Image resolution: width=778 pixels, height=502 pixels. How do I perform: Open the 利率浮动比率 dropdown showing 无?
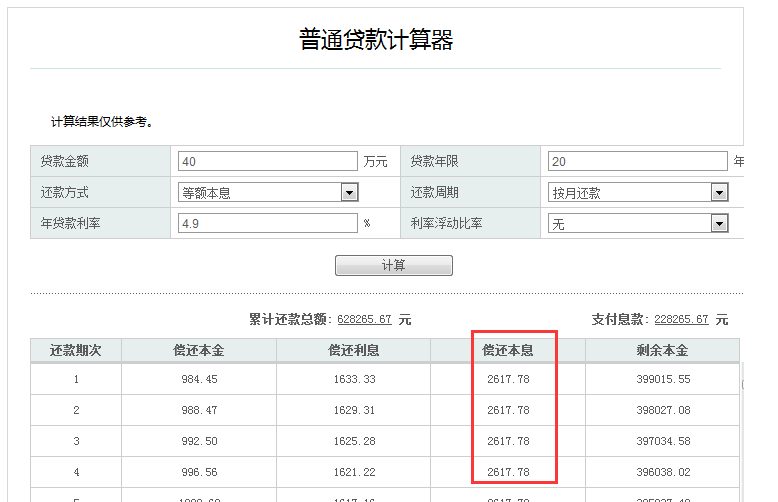[x=638, y=223]
